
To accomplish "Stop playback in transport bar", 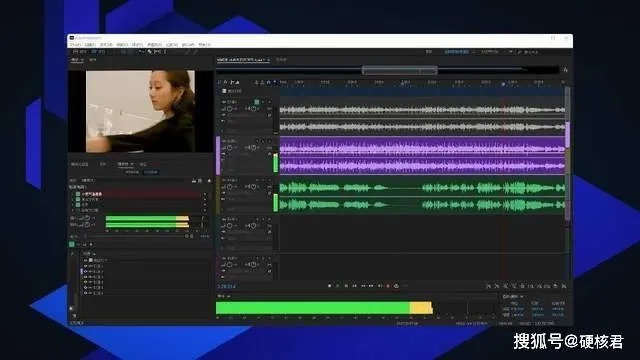I will [329, 286].
